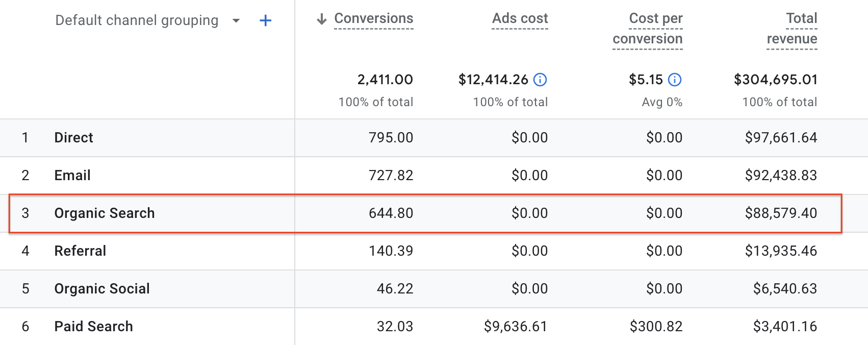Click the Organic Social row label

click(x=102, y=289)
